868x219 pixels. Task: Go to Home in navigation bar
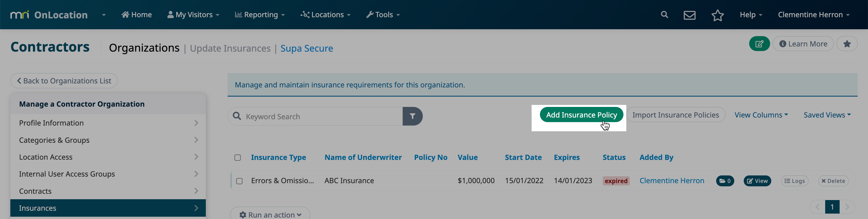[136, 15]
